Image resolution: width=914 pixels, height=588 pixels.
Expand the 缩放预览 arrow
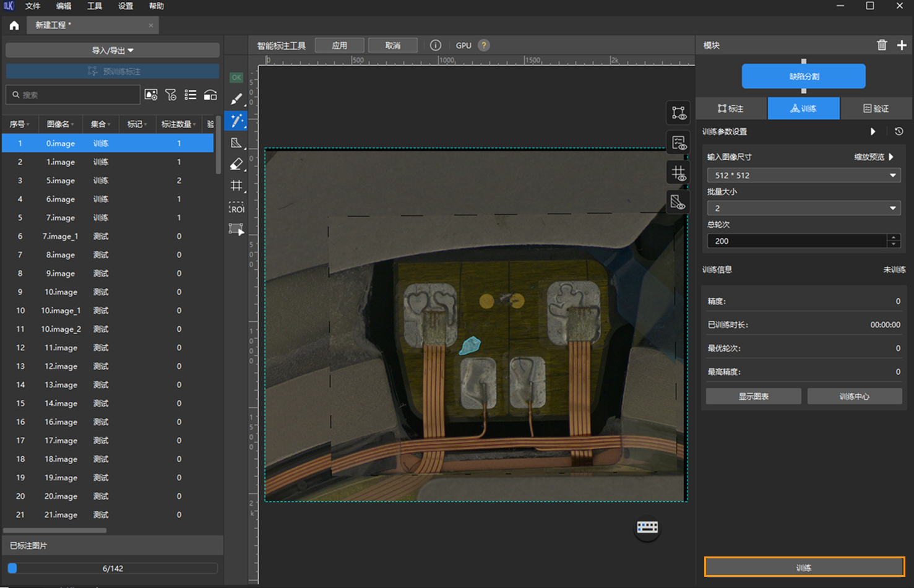(891, 157)
